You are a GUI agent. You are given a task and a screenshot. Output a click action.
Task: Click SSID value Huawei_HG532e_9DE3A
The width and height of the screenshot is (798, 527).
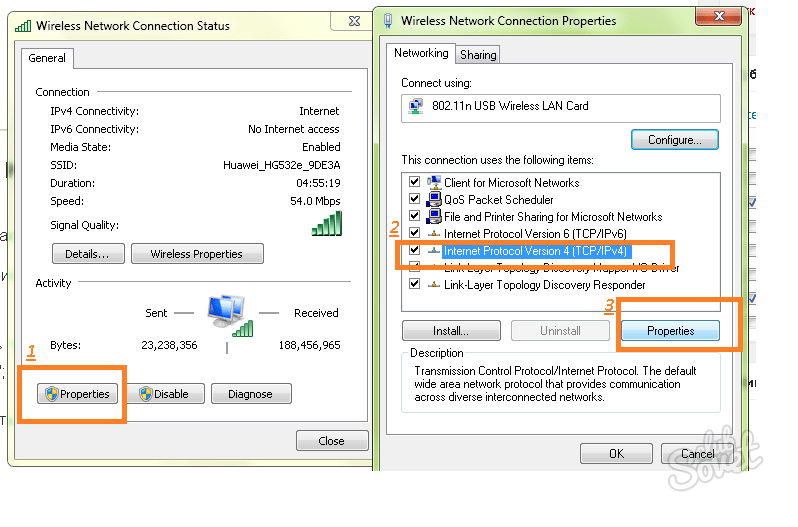pyautogui.click(x=281, y=165)
